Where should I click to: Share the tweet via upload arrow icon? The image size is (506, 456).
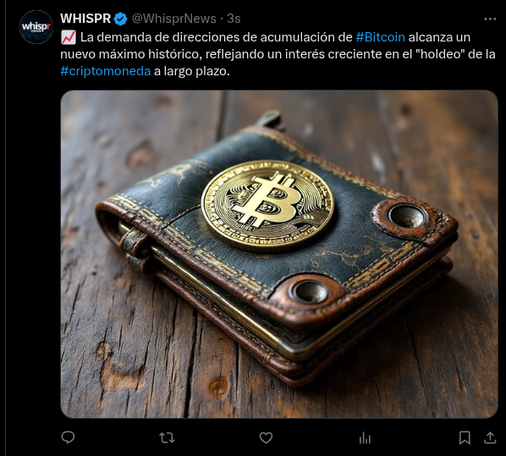coord(490,438)
